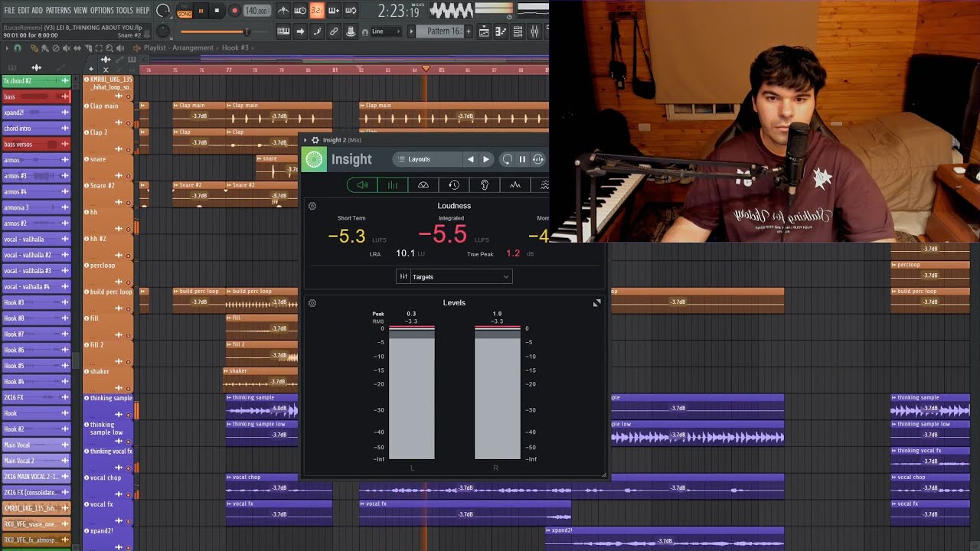This screenshot has height=551, width=980.
Task: Open the VIEW menu
Action: click(x=80, y=11)
